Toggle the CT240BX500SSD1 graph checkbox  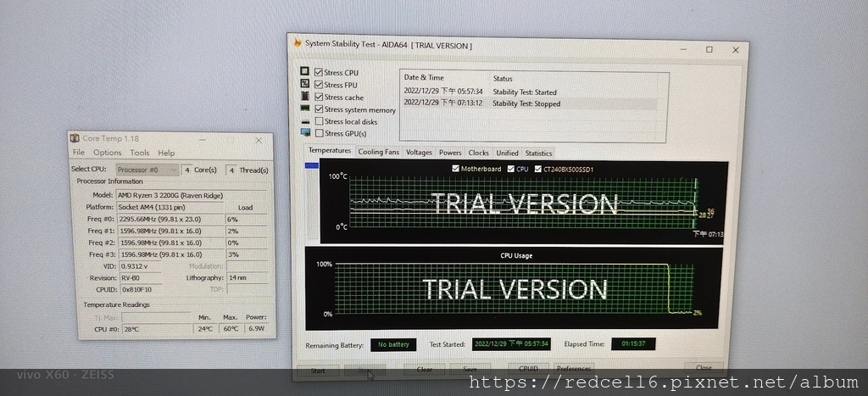coord(538,169)
